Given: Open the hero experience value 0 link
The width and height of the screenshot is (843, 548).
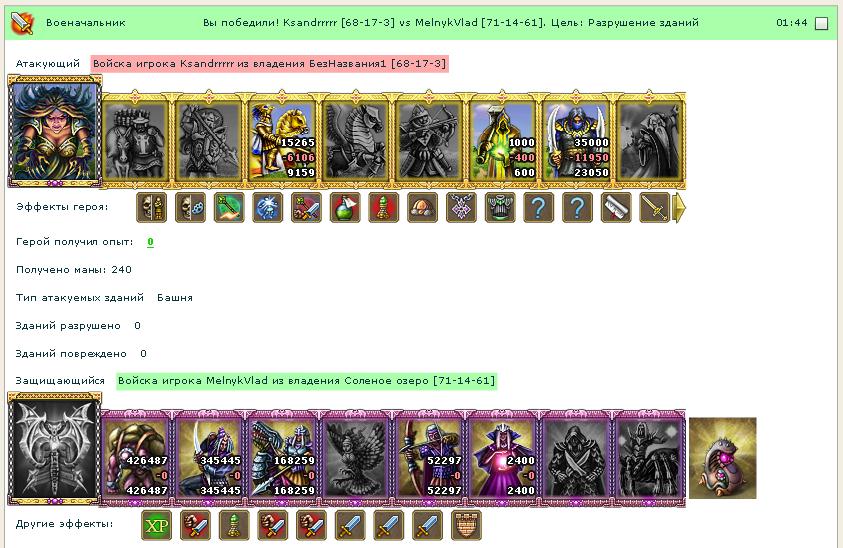Looking at the screenshot, I should pyautogui.click(x=151, y=242).
